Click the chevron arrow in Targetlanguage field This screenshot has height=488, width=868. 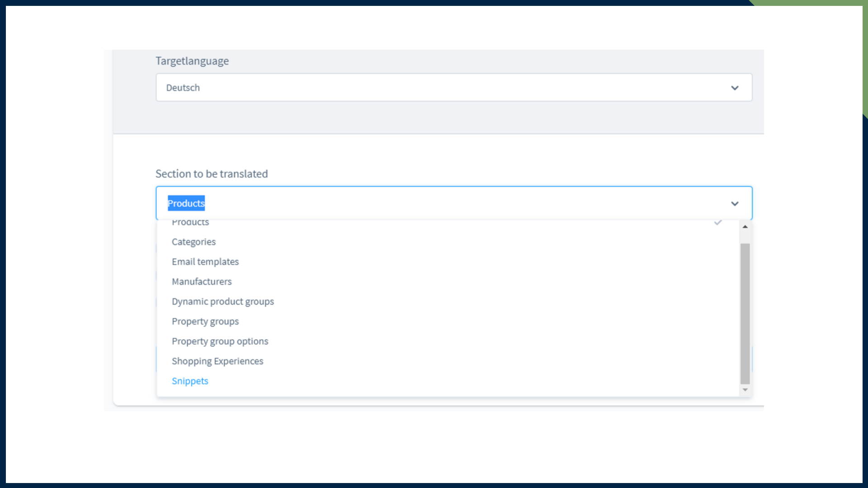(735, 88)
